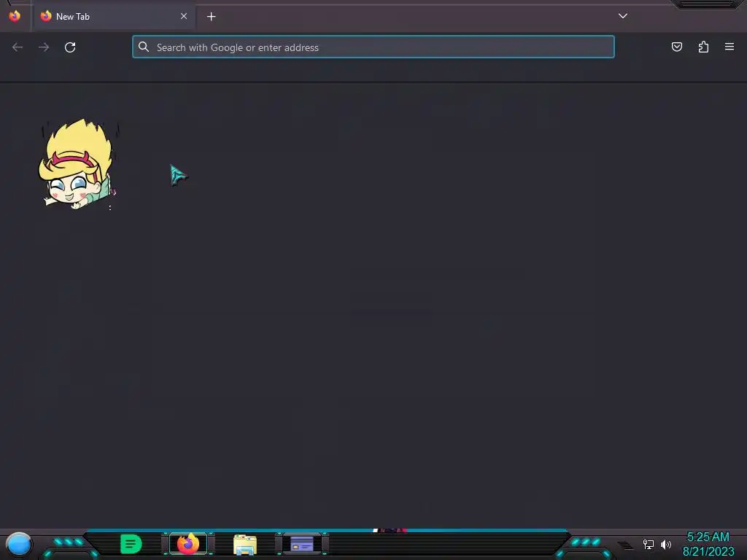The image size is (747, 560).
Task: Open File Explorer from taskbar
Action: click(245, 545)
